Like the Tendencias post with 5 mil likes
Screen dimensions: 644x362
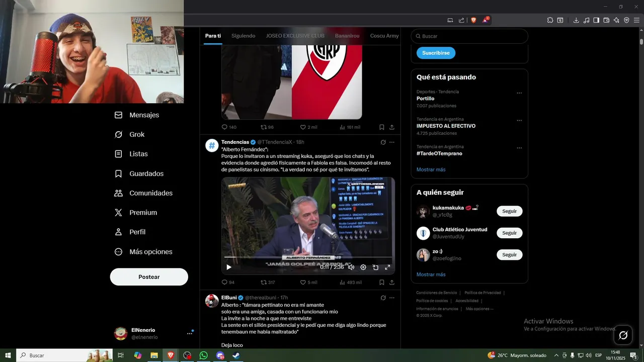tap(308, 283)
